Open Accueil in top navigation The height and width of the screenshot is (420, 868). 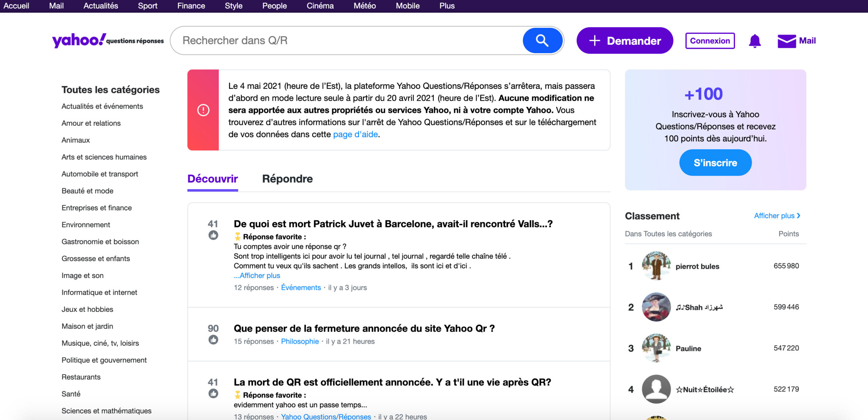click(16, 6)
